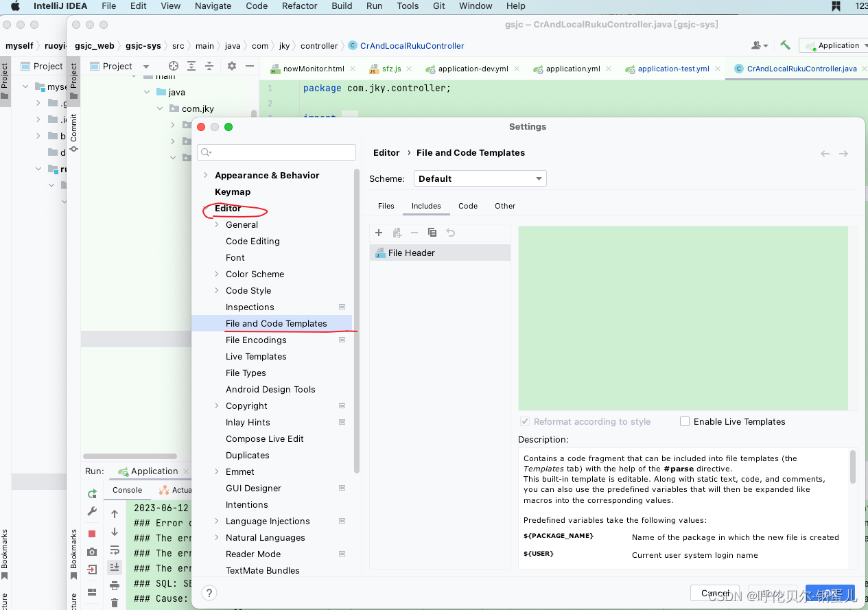Image resolution: width=868 pixels, height=610 pixels.
Task: Expand the Code Style node
Action: 217,290
